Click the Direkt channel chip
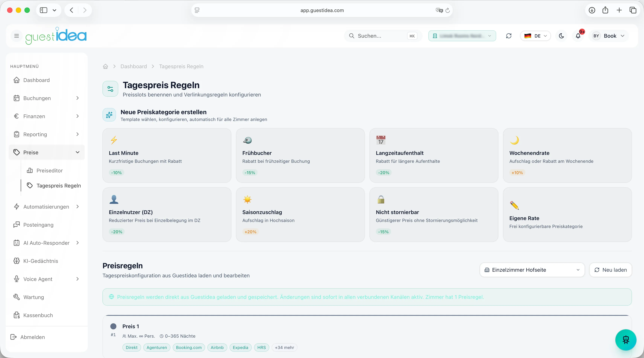Viewport: 644px width, 358px height. (131, 347)
